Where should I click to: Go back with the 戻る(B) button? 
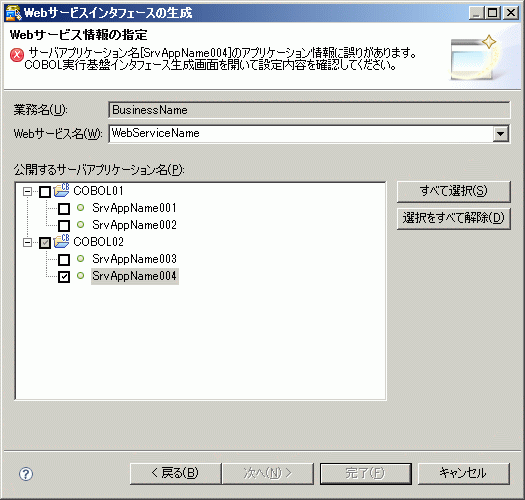point(175,474)
